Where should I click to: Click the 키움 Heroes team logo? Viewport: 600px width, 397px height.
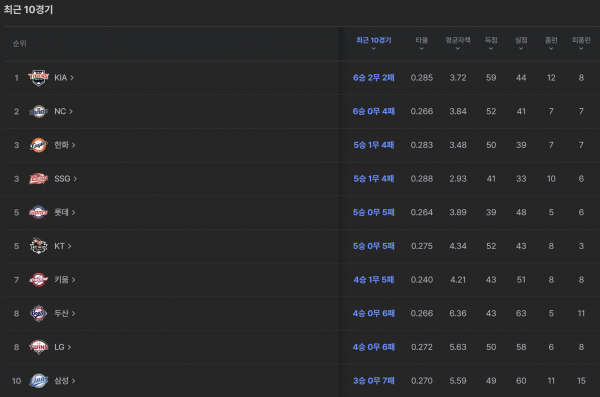(x=39, y=280)
